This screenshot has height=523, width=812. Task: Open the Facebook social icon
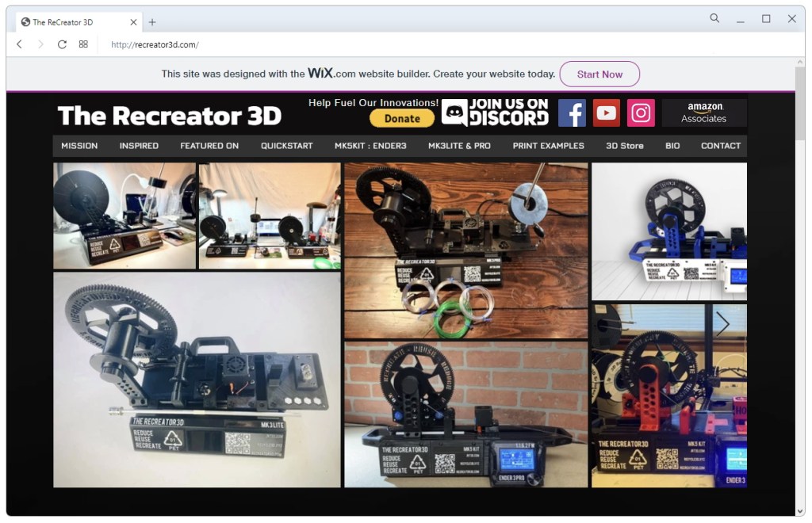572,113
